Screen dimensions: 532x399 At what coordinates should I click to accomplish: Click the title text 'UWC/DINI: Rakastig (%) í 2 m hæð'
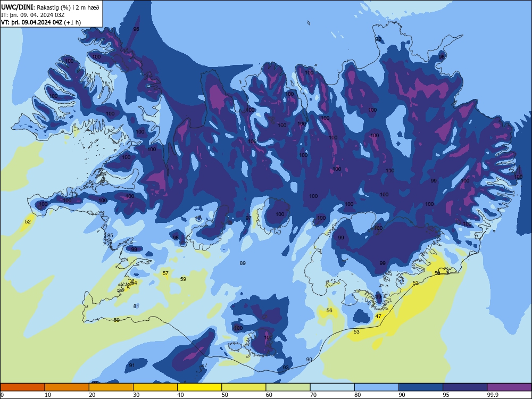50,7
